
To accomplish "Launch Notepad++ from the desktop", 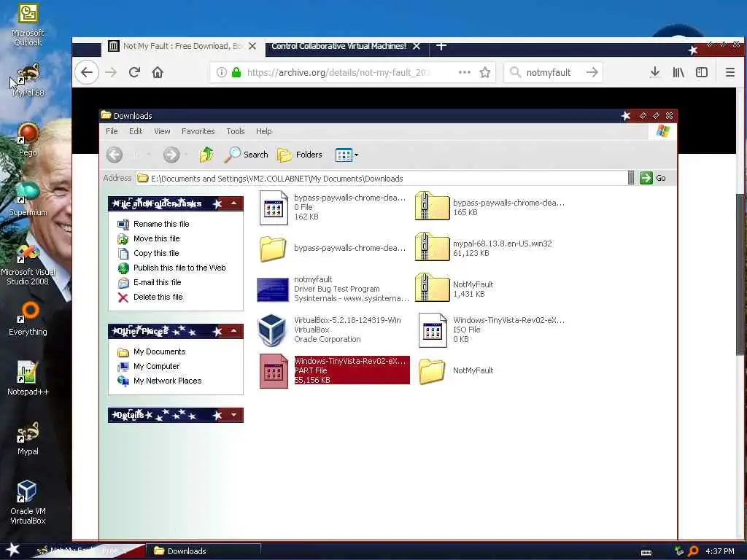I will [28, 378].
